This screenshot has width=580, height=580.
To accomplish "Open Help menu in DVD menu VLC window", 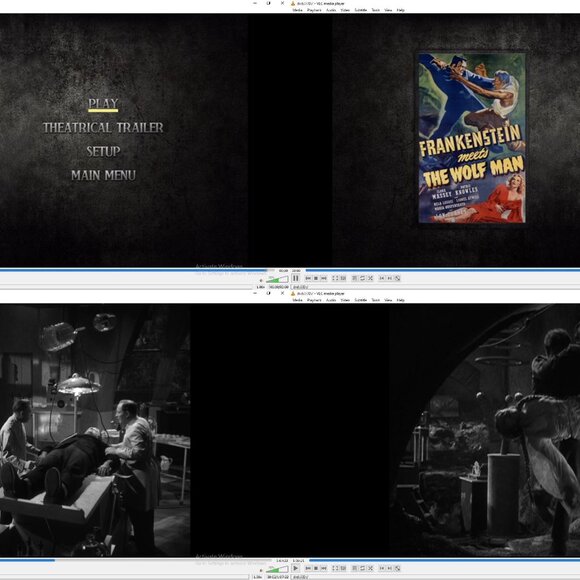I will point(400,10).
